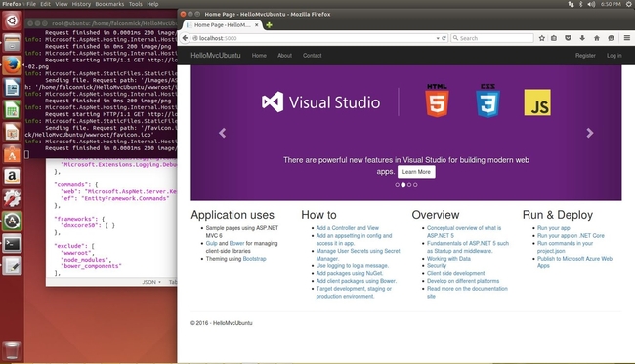Image resolution: width=635 pixels, height=364 pixels.
Task: Open the Firefox launcher icon
Action: tap(12, 64)
